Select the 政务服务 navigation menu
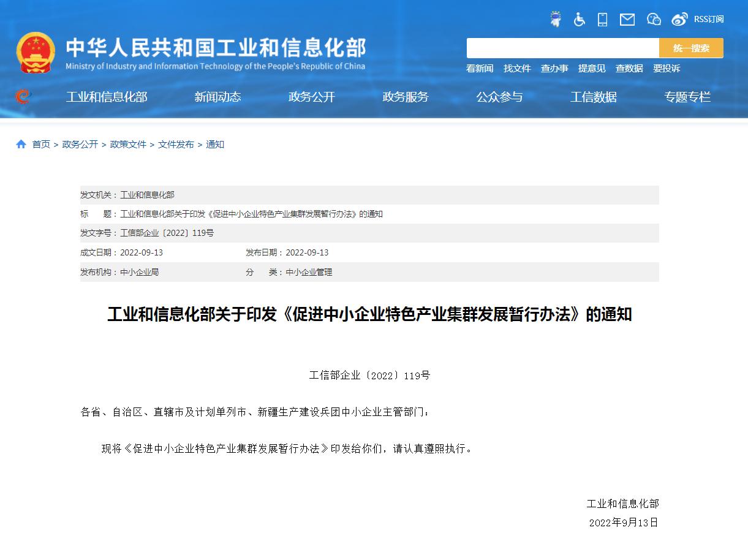The width and height of the screenshot is (748, 560). (406, 97)
